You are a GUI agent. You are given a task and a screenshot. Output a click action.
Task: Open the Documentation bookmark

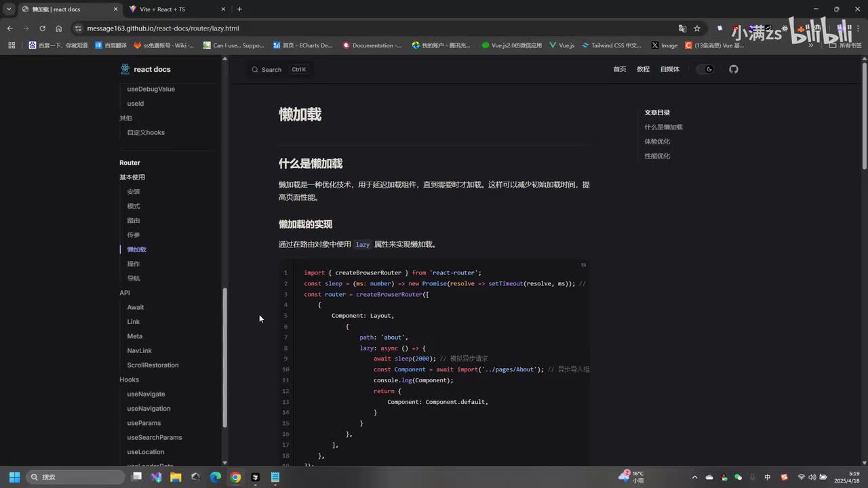tap(372, 45)
